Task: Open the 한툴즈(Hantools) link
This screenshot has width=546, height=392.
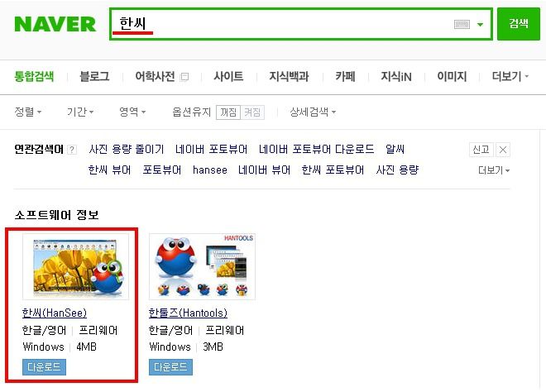Action: pos(188,313)
